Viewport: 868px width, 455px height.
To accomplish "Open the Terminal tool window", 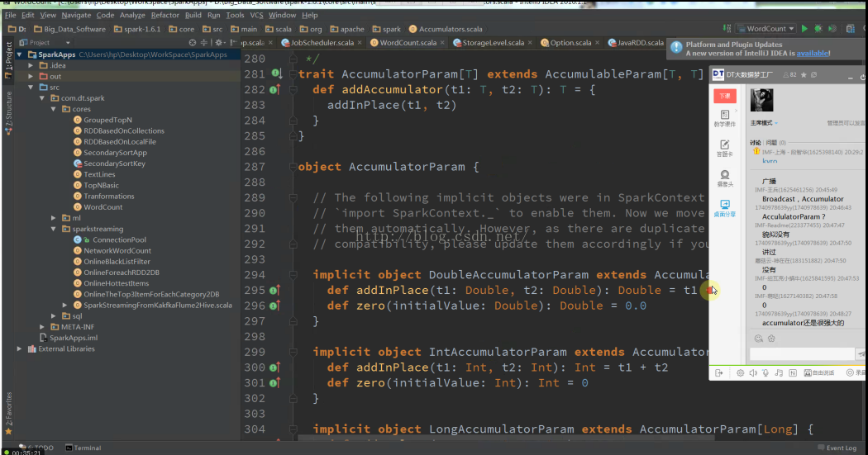I will (83, 448).
